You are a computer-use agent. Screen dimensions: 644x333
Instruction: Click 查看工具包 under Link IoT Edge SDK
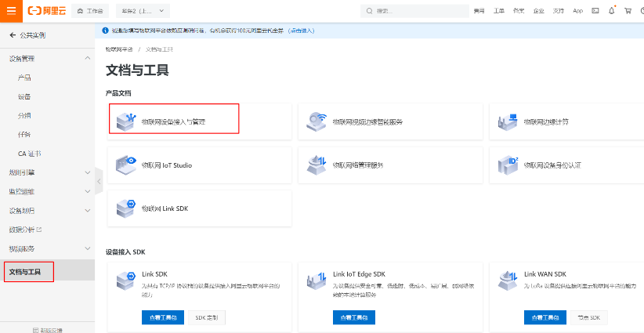coord(354,317)
